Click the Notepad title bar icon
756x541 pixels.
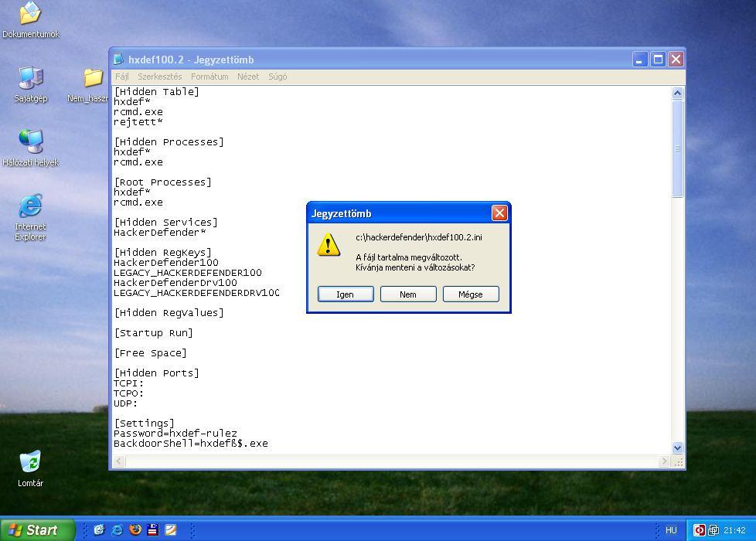118,60
